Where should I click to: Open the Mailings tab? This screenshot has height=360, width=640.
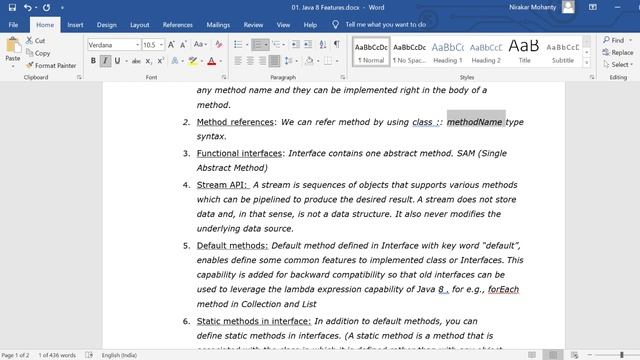(218, 25)
